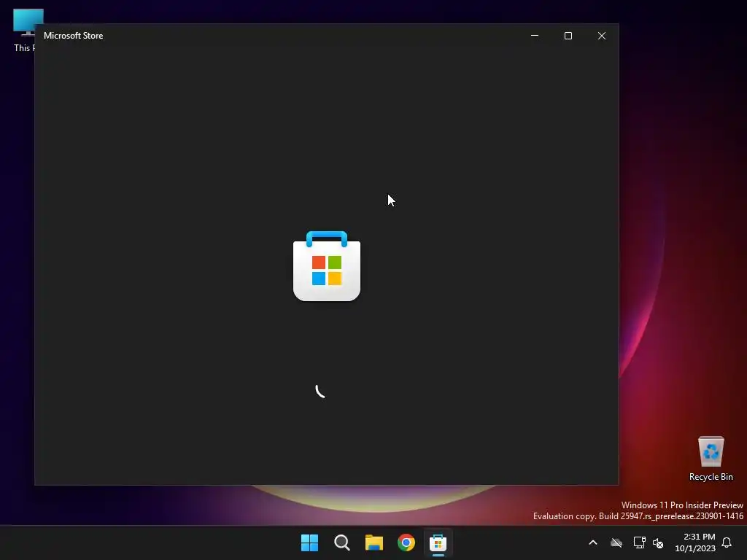Close the Microsoft Store window
The image size is (747, 560).
click(x=602, y=36)
